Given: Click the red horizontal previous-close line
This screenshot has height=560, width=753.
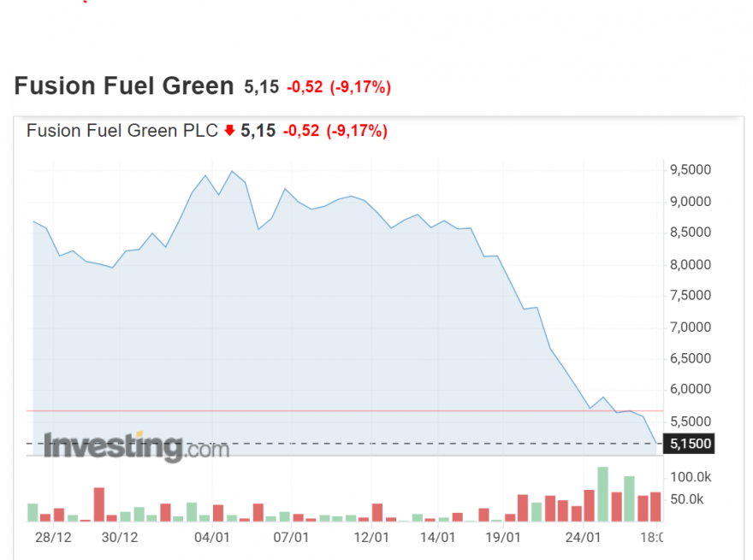Looking at the screenshot, I should [x=345, y=410].
